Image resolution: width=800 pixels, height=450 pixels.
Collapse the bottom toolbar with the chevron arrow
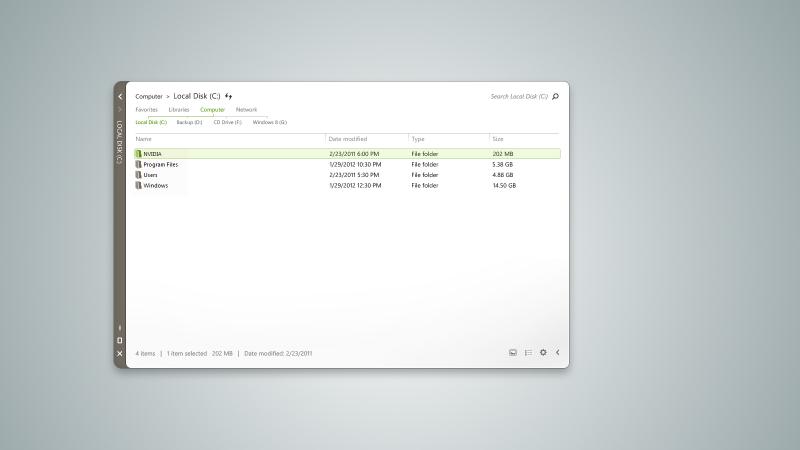[x=558, y=353]
